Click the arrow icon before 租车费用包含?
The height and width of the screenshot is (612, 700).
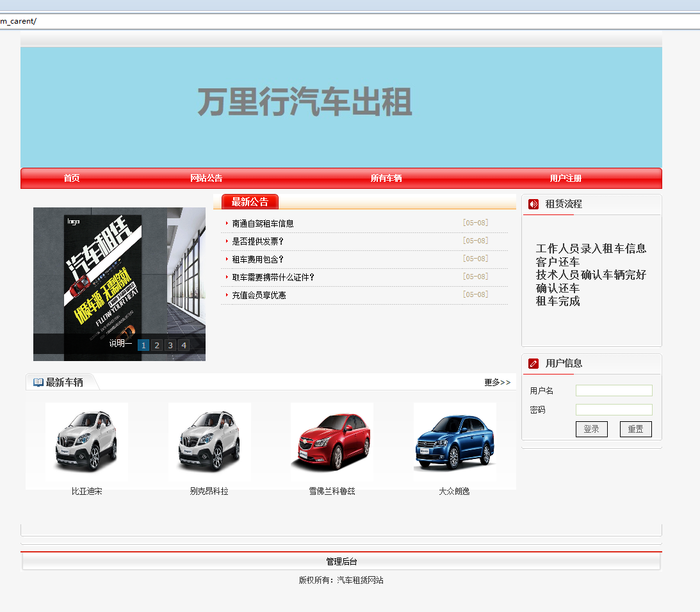point(225,259)
